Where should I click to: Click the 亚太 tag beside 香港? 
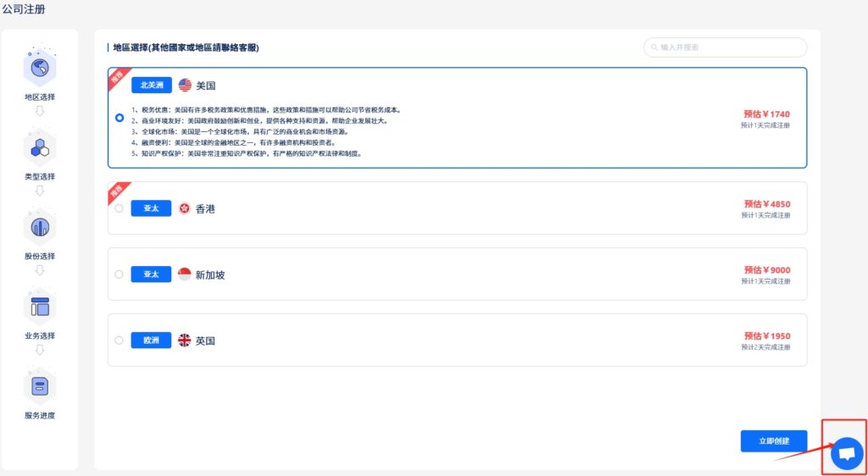click(x=151, y=208)
